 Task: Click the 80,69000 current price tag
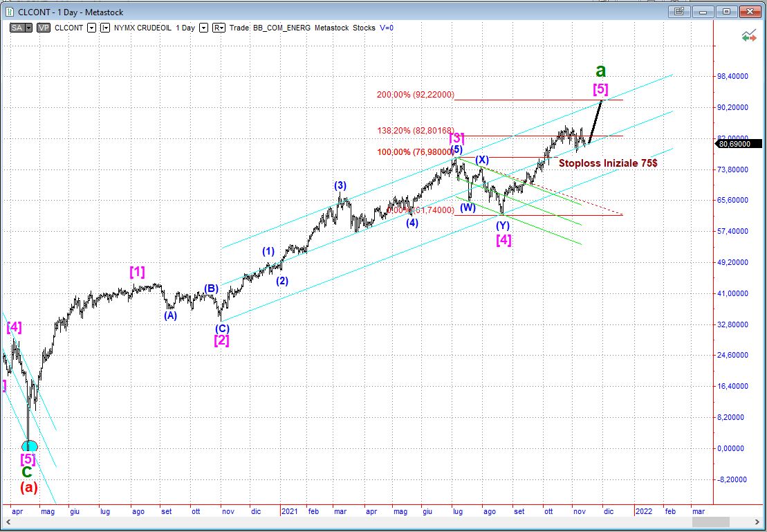point(739,144)
